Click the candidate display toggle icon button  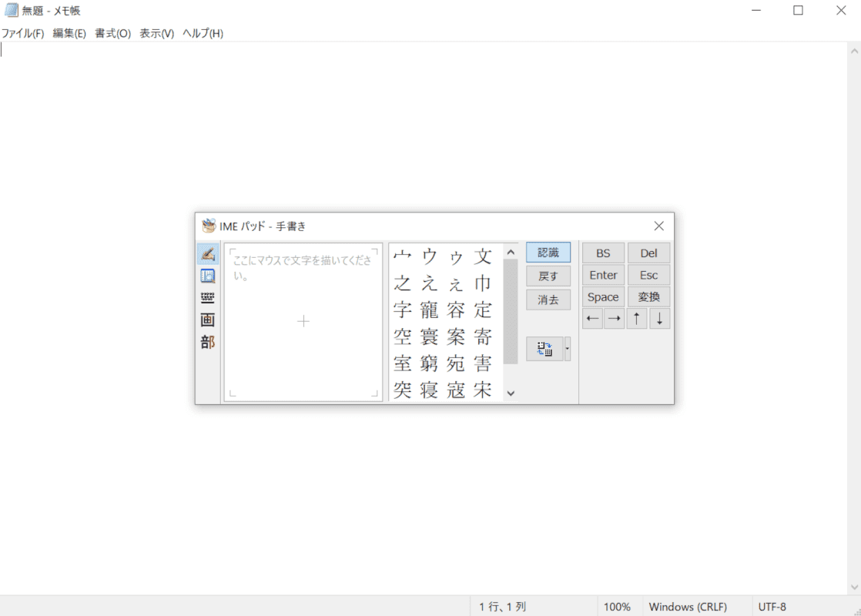tap(544, 349)
